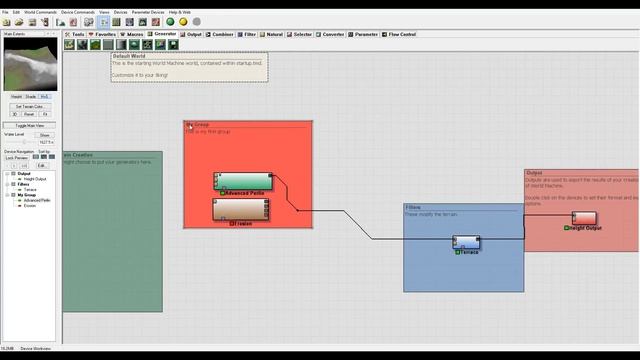The height and width of the screenshot is (360, 640).
Task: Click the grey gears icon in the toolbar
Action: (89, 22)
